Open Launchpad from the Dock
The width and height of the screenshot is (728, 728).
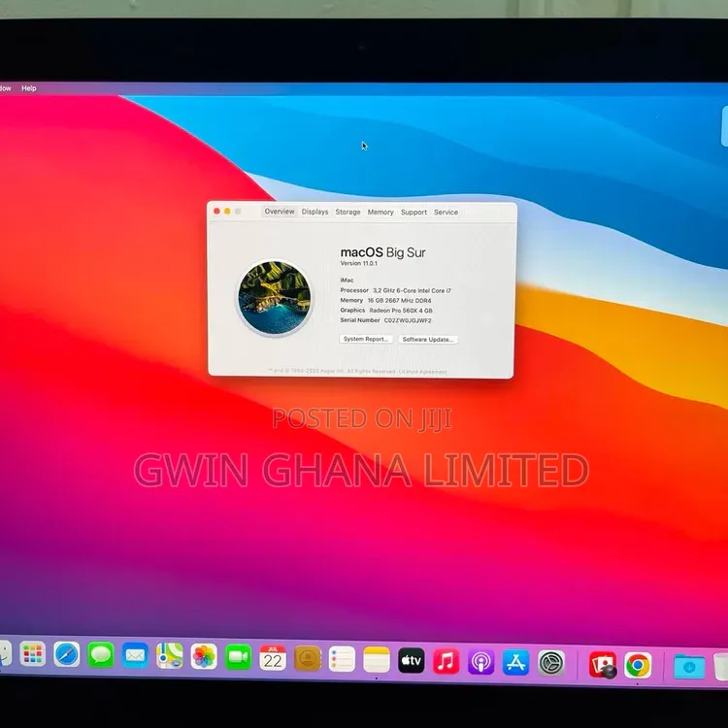pos(32,653)
